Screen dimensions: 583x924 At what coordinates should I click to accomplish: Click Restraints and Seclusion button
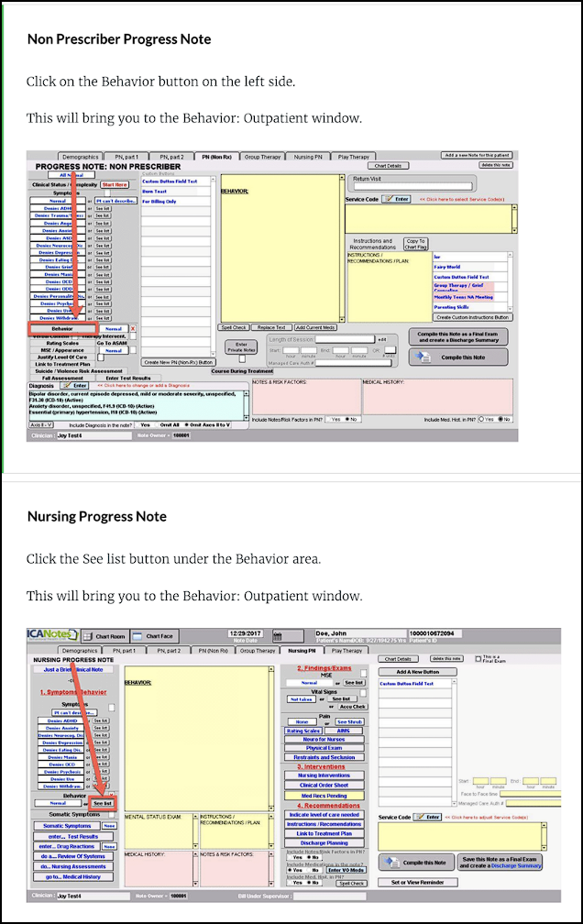[324, 757]
